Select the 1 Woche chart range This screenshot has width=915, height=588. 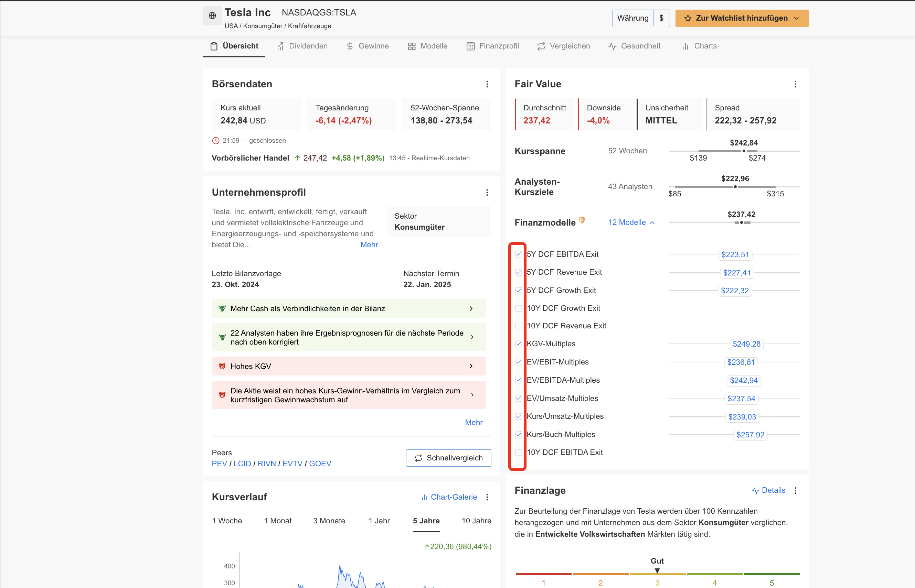(227, 521)
